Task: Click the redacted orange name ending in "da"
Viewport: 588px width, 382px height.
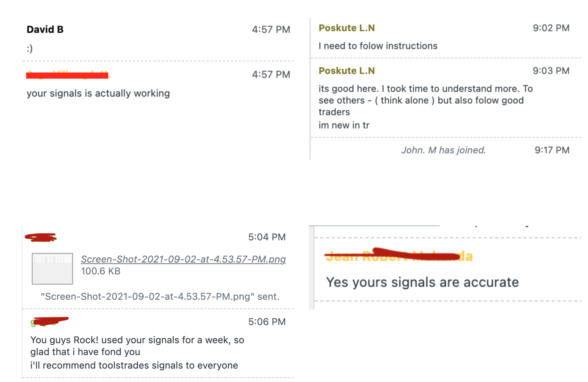Action: pos(398,256)
